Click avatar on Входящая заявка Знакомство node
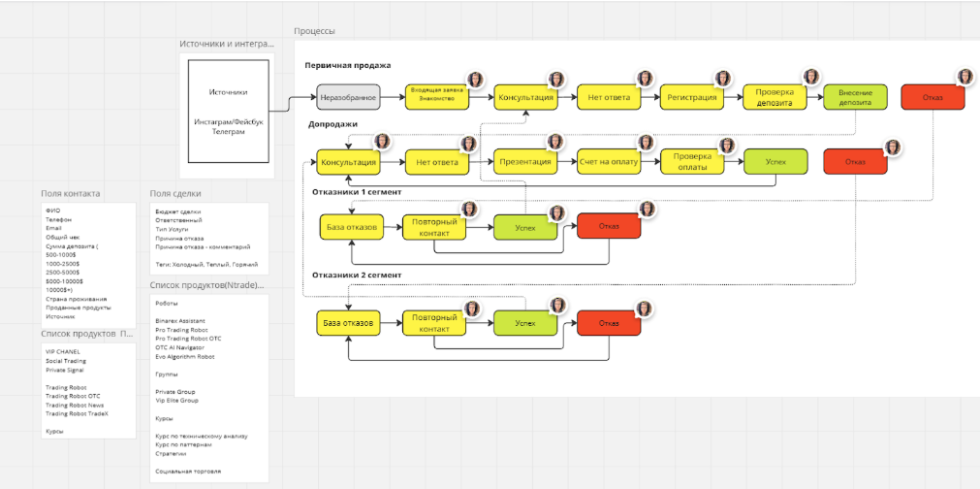This screenshot has width=980, height=489. pos(476,80)
